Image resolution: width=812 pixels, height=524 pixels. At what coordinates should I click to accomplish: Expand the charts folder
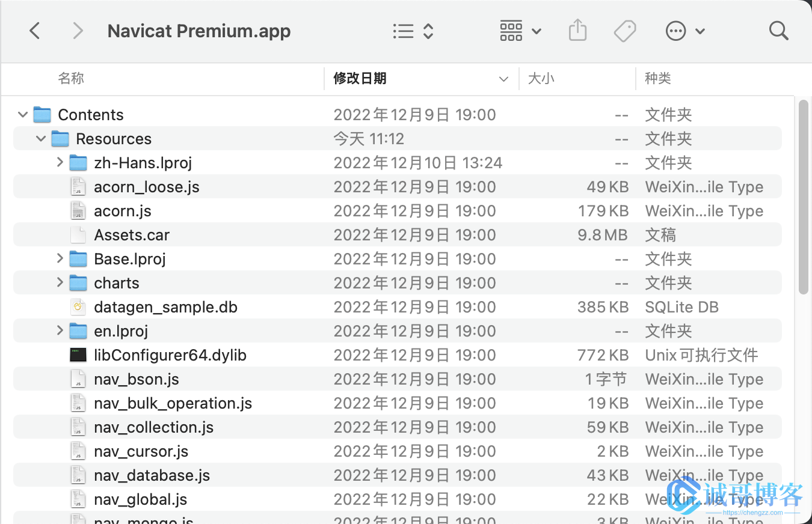[60, 282]
